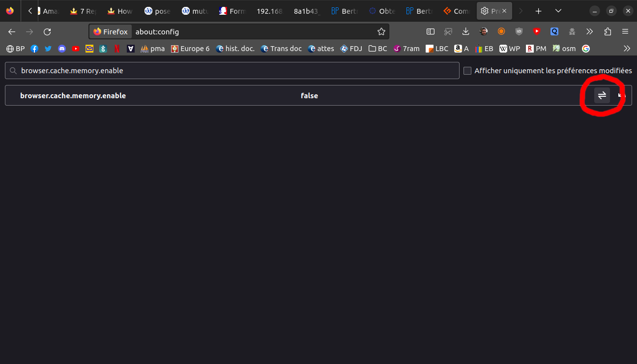Switch to the 'Obte' tab
This screenshot has height=364, width=637.
pos(382,11)
